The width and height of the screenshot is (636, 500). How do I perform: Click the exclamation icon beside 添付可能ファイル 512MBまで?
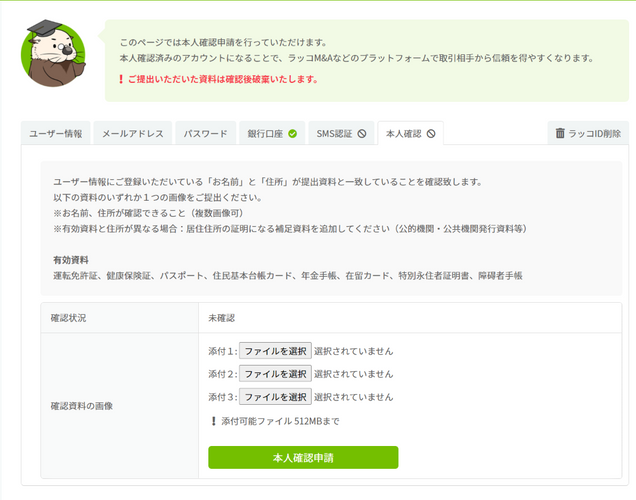[x=213, y=421]
